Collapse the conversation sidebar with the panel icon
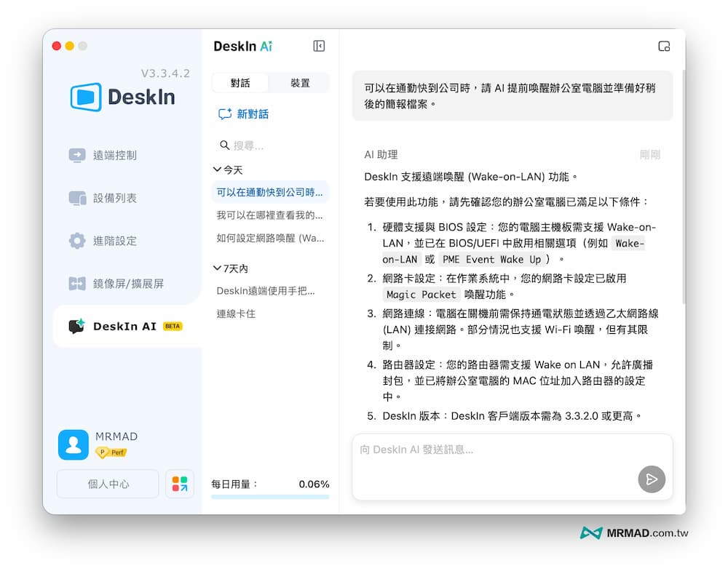 (318, 45)
